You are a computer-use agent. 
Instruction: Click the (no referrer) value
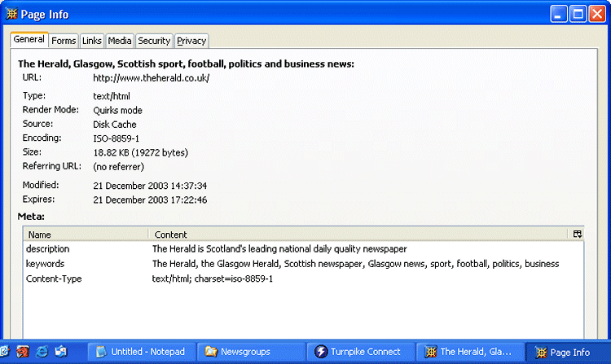118,167
